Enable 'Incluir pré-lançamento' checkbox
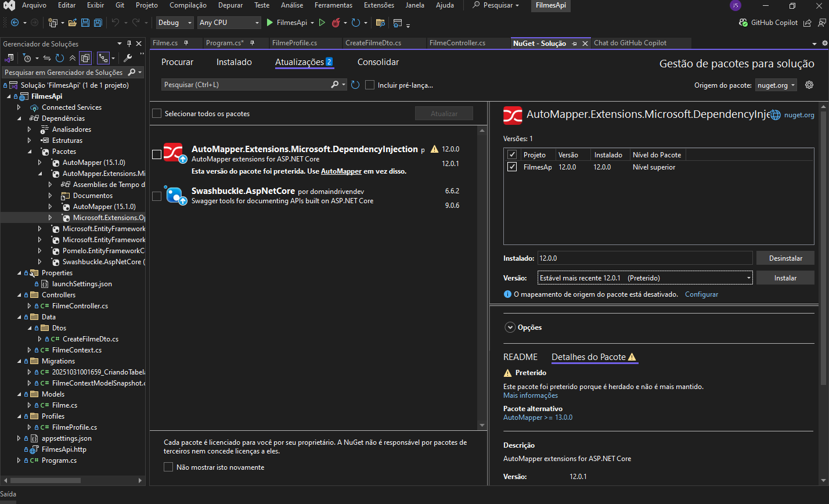 click(x=370, y=85)
